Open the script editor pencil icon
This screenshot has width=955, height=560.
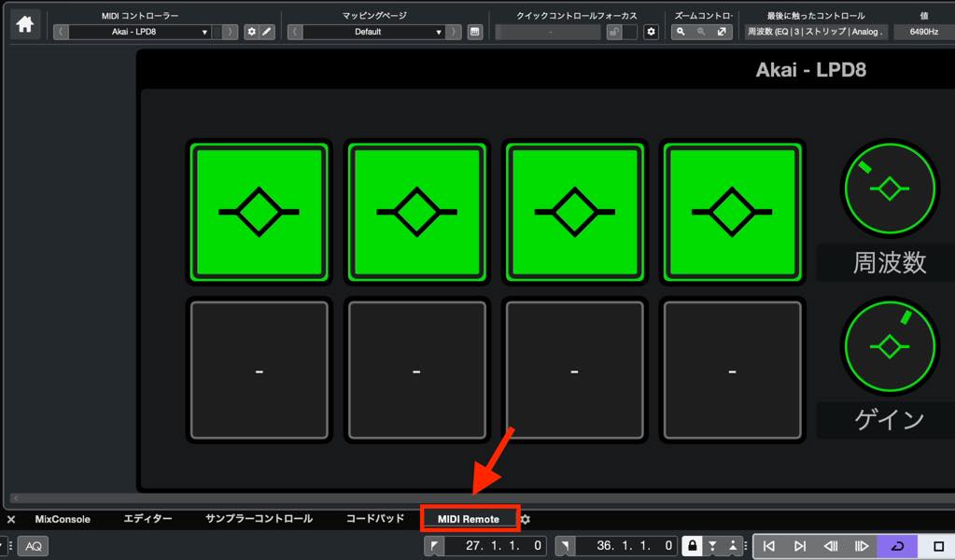pos(267,32)
